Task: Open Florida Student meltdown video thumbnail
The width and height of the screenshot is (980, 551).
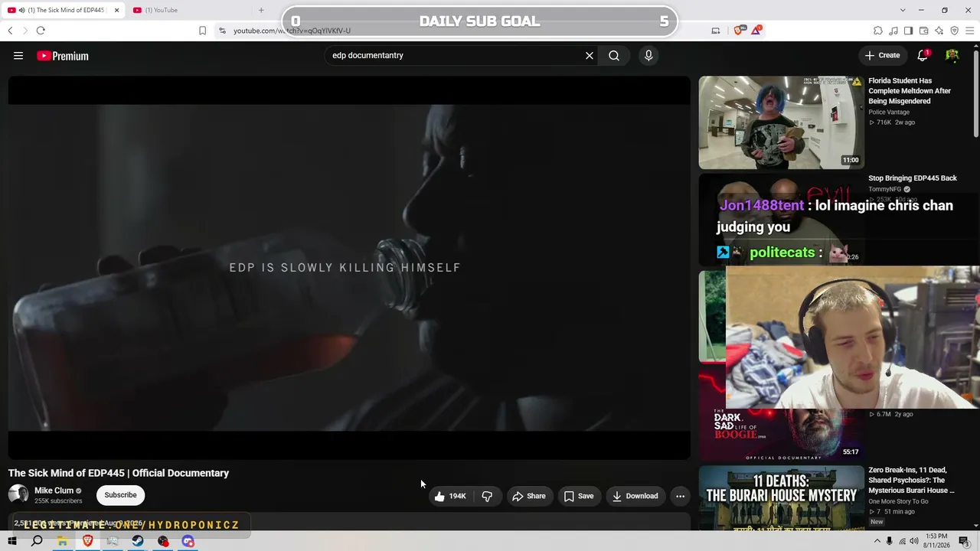Action: coord(781,122)
